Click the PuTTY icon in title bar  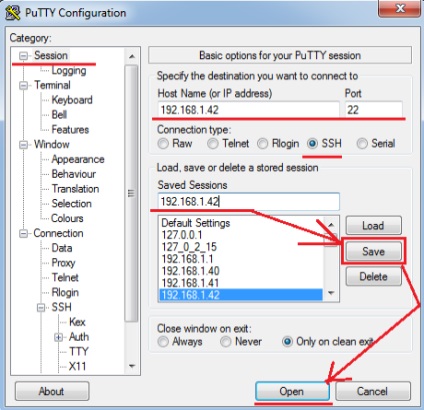[13, 13]
